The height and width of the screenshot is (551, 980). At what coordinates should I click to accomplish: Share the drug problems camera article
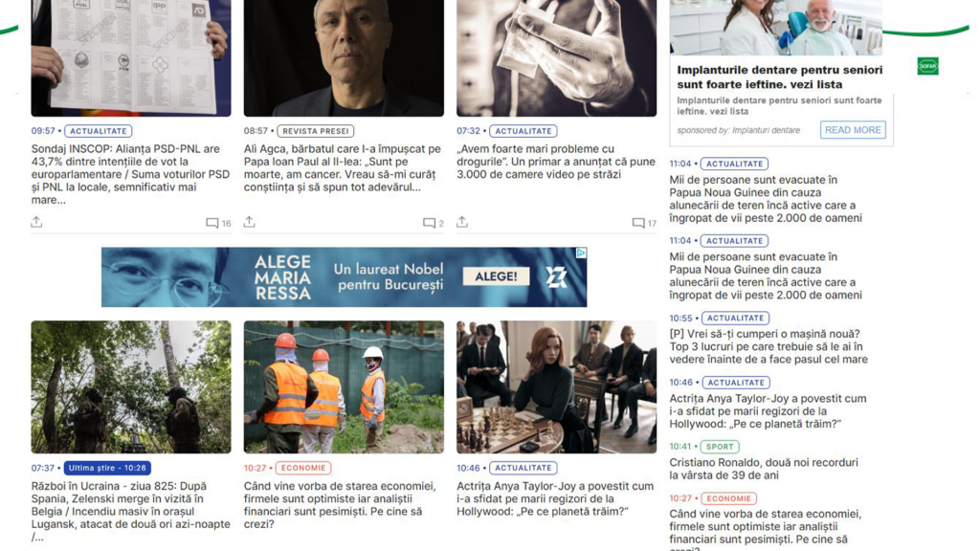pyautogui.click(x=462, y=222)
